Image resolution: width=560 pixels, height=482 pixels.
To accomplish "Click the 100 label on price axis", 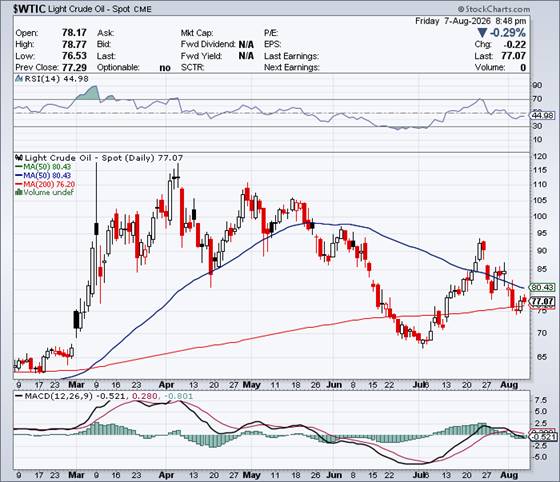I will [539, 216].
